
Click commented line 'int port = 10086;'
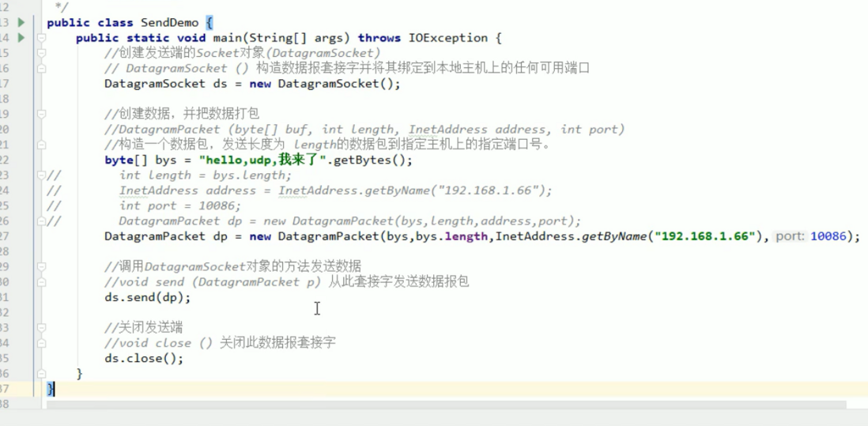(x=180, y=205)
